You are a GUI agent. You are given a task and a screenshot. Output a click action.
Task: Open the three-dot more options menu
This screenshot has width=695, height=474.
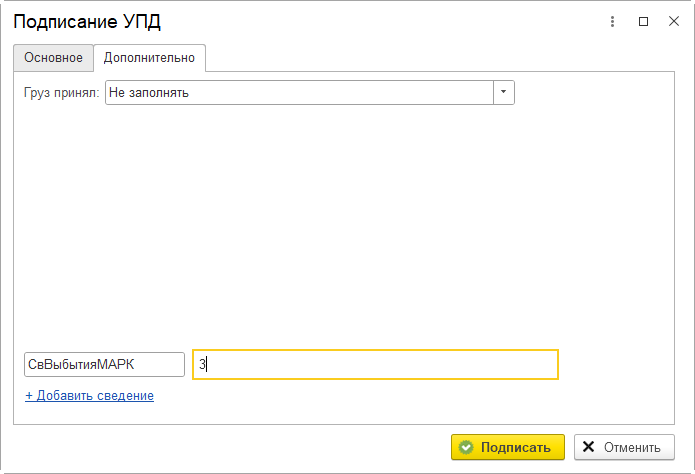612,21
